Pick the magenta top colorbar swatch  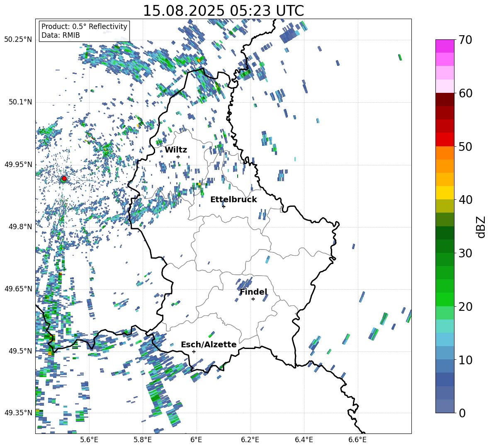coord(445,46)
